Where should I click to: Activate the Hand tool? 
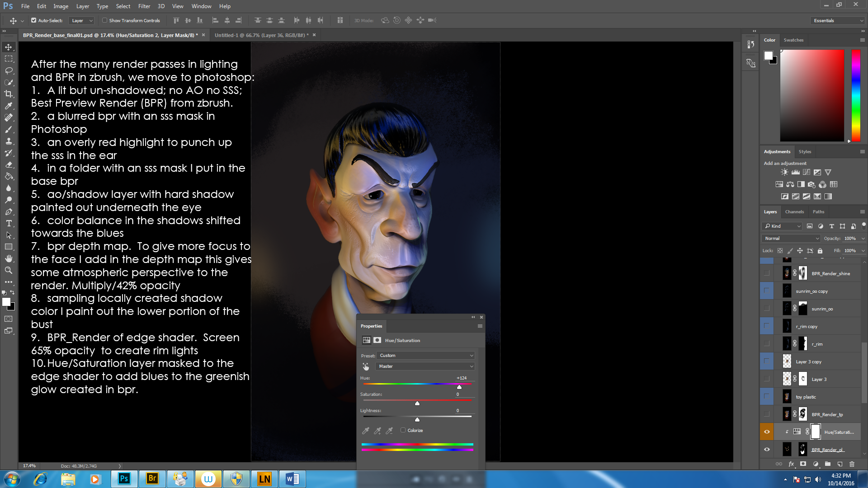pyautogui.click(x=9, y=258)
